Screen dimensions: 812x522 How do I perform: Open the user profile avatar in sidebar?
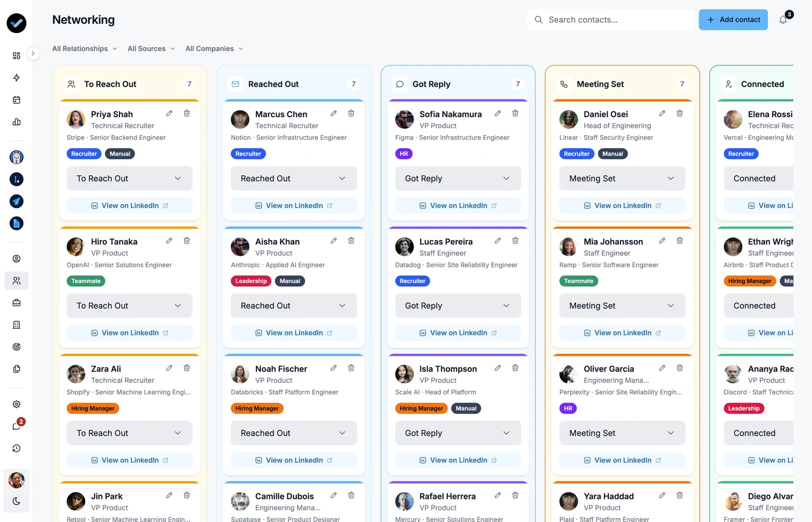16,480
